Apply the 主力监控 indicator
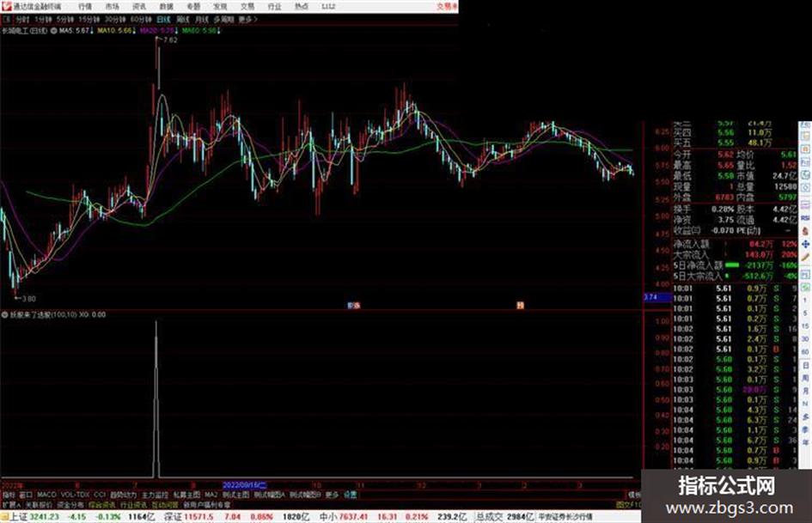This screenshot has width=812, height=523. point(155,495)
